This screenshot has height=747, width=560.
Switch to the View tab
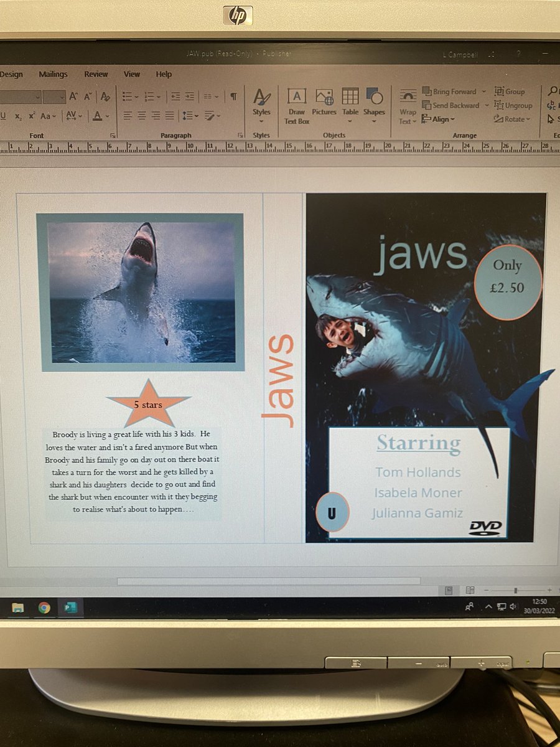click(132, 74)
